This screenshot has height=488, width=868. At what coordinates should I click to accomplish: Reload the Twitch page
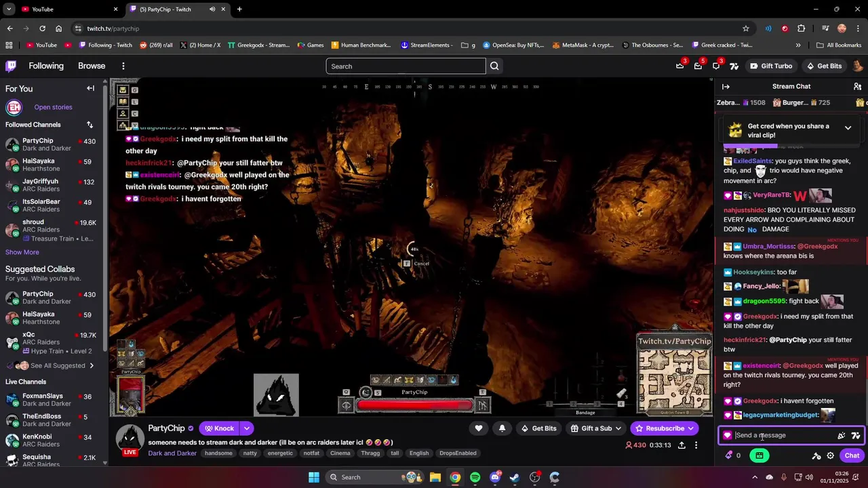(42, 28)
